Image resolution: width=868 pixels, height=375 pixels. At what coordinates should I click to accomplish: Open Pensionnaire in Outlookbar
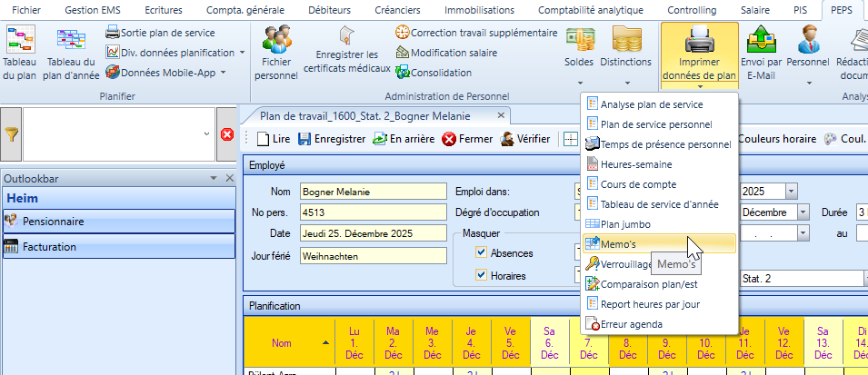coord(119,222)
